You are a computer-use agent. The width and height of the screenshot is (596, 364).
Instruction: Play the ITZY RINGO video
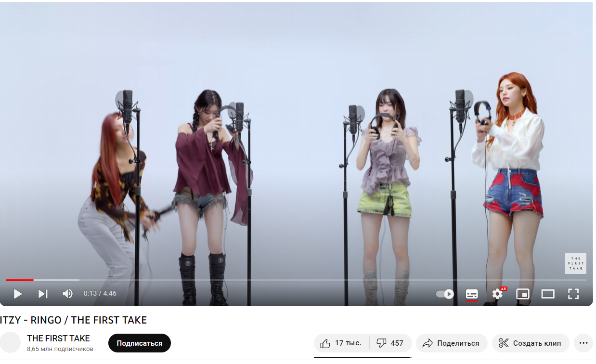tap(18, 294)
